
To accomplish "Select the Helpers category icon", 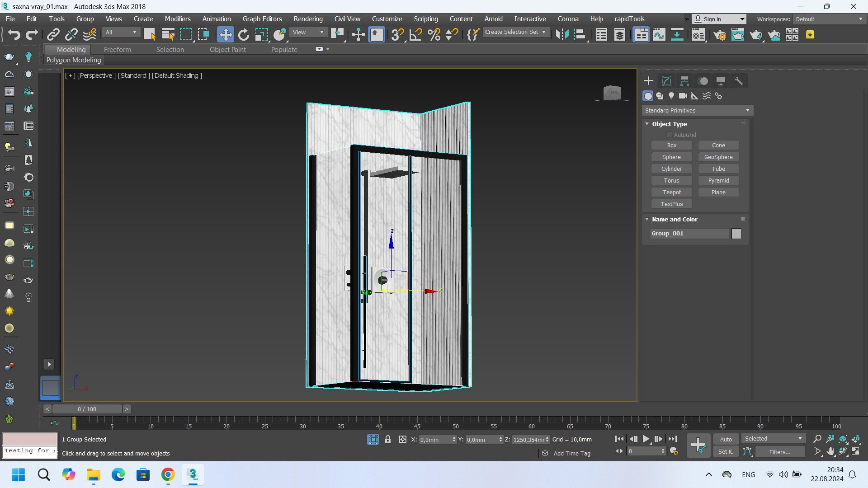I will coord(695,96).
